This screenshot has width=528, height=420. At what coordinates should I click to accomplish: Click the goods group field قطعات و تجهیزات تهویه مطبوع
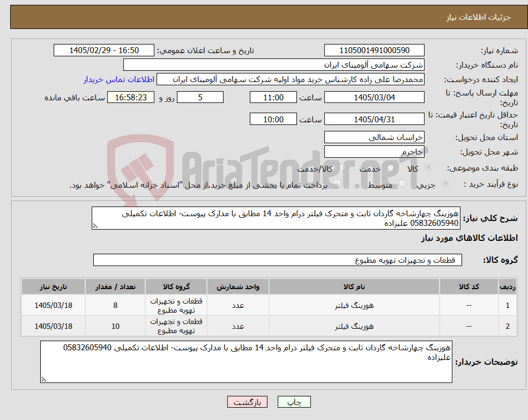(x=278, y=260)
